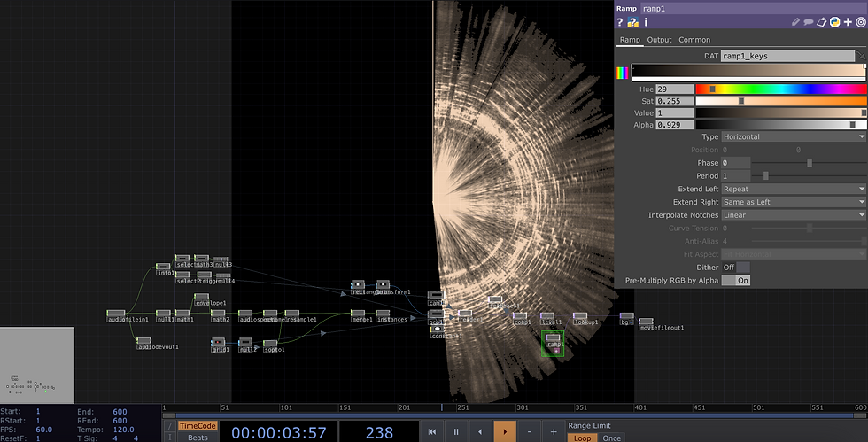
Task: Click the Hue value field 29
Action: tap(674, 89)
